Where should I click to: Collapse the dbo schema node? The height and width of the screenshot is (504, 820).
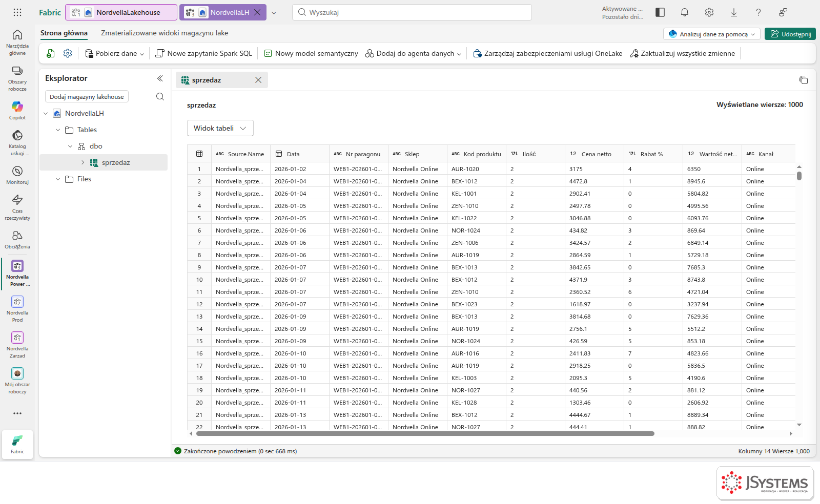click(70, 146)
